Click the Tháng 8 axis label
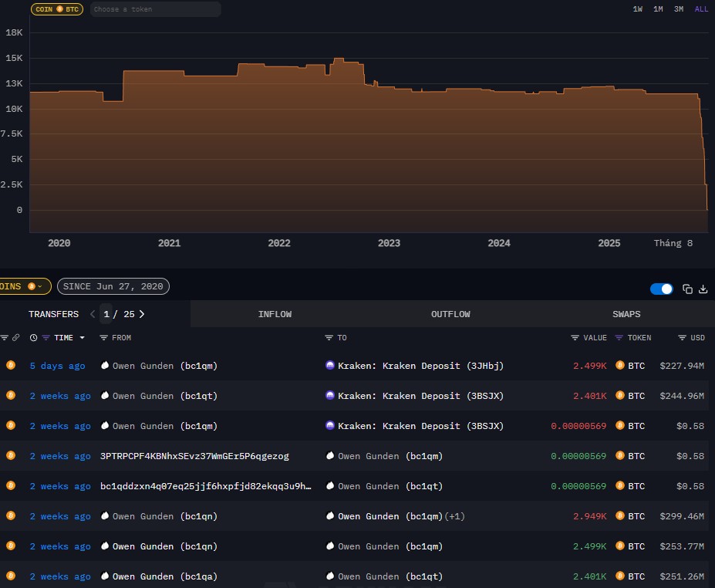 tap(673, 243)
